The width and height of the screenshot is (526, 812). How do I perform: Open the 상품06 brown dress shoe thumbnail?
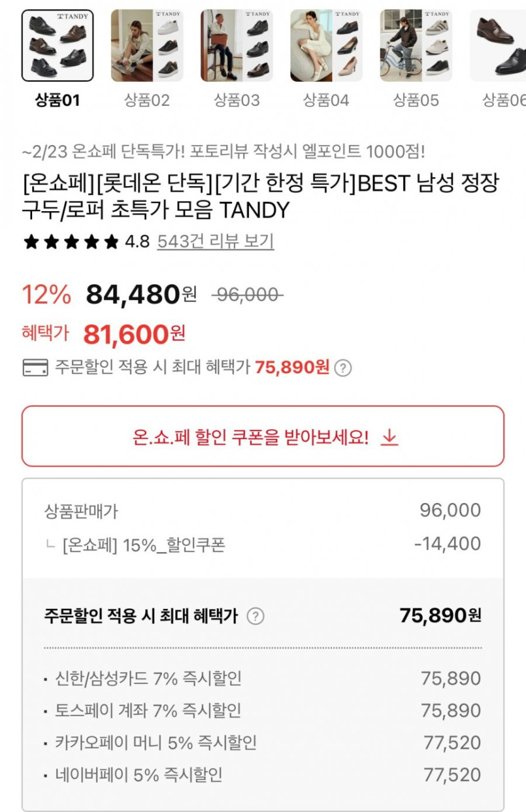pyautogui.click(x=499, y=45)
